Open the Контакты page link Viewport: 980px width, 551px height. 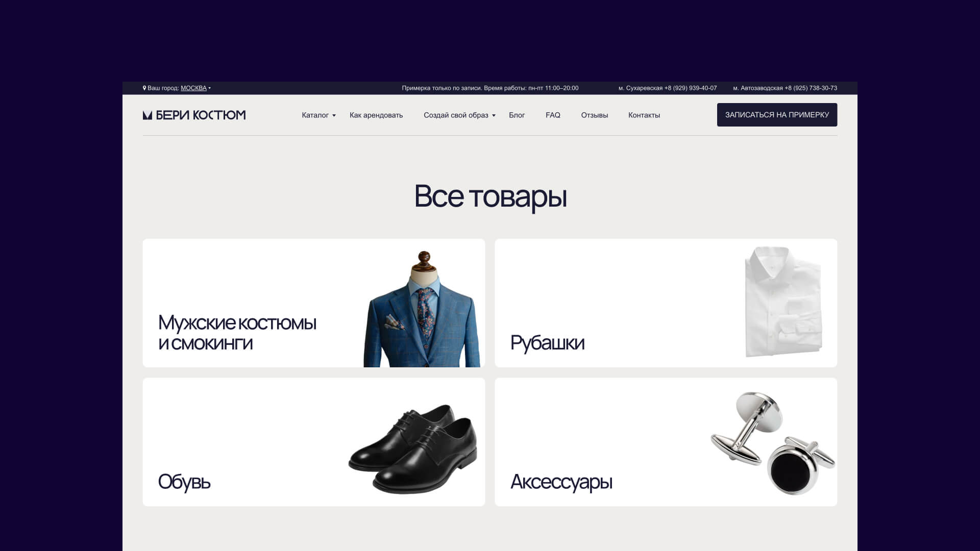(x=644, y=115)
